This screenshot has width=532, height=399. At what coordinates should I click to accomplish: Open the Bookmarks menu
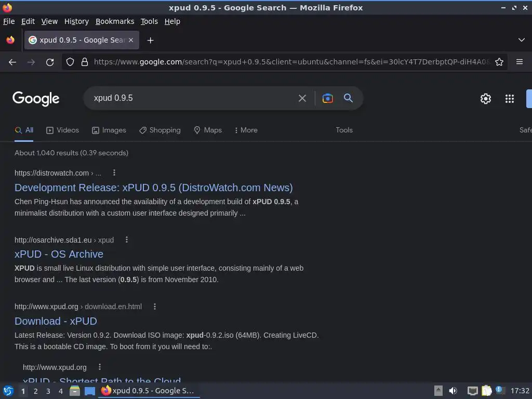coord(115,21)
